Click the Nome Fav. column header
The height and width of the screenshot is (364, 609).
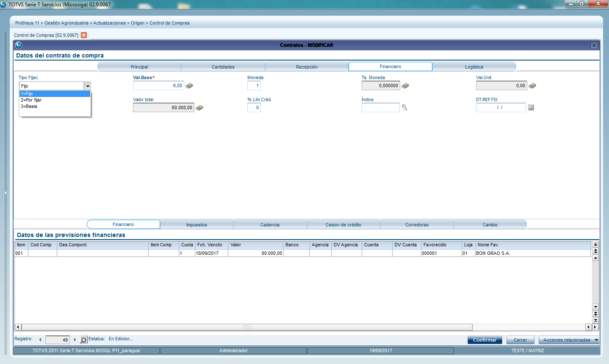pyautogui.click(x=533, y=245)
